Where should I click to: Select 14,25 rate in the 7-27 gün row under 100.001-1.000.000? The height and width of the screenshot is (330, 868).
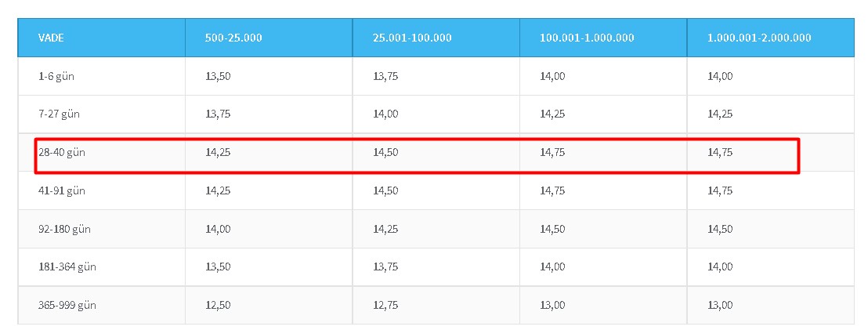[x=552, y=114]
